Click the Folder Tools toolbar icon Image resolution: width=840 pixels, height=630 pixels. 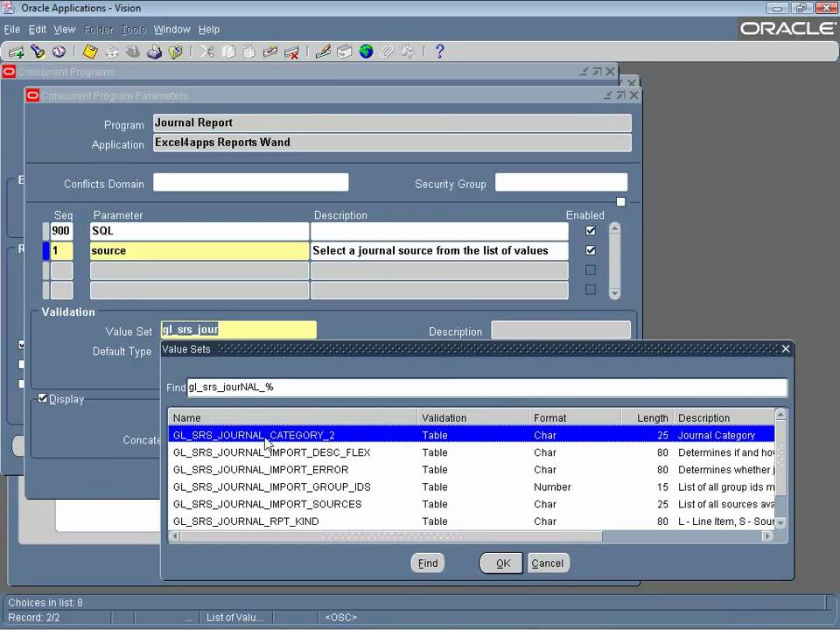tap(409, 52)
